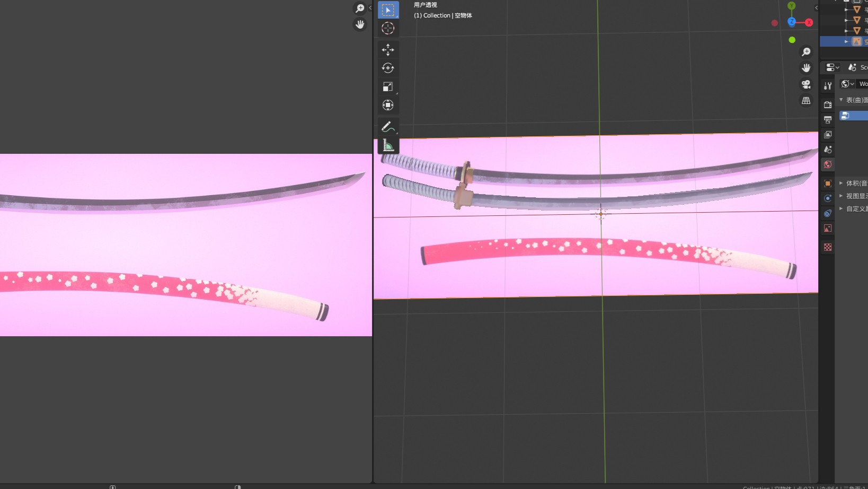The width and height of the screenshot is (868, 489).
Task: Switch to the Output properties tab
Action: 828,120
